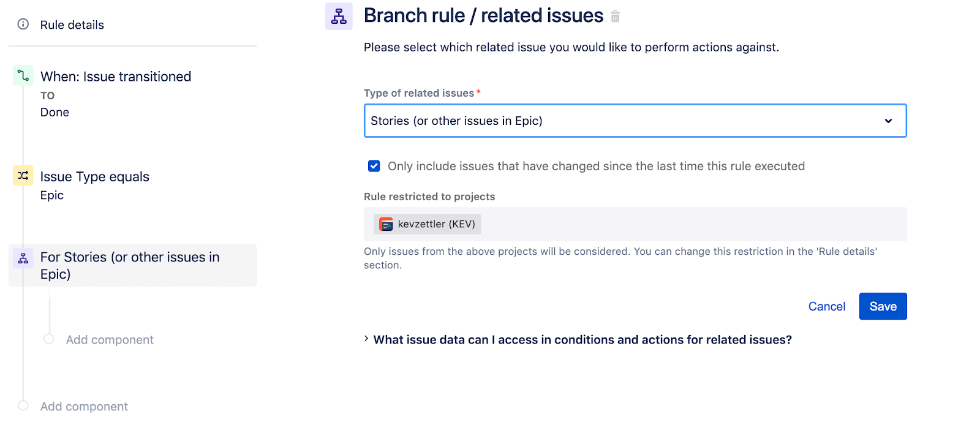This screenshot has height=444, width=980.
Task: Click the info icon beside Rule details
Action: point(23,24)
